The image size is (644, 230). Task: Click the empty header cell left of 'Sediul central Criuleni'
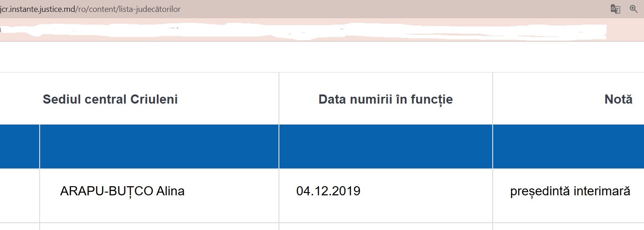[20, 98]
